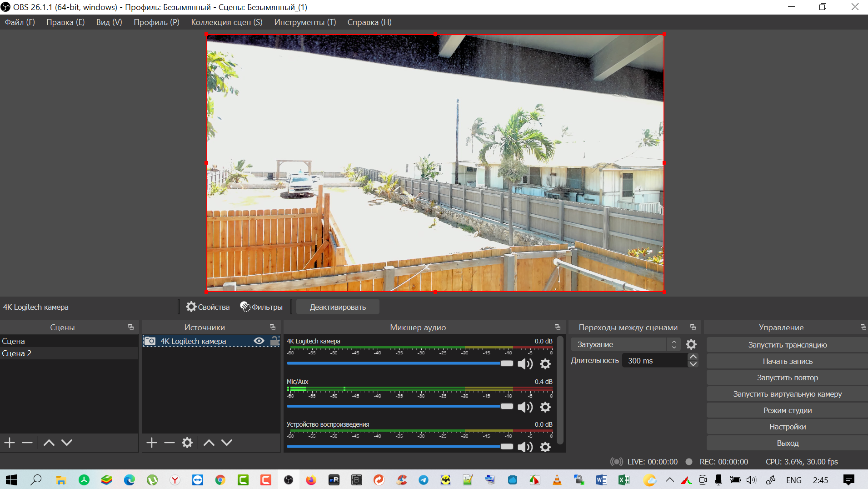Toggle lock on 4K Logitech камера source
This screenshot has width=868, height=489.
point(274,341)
